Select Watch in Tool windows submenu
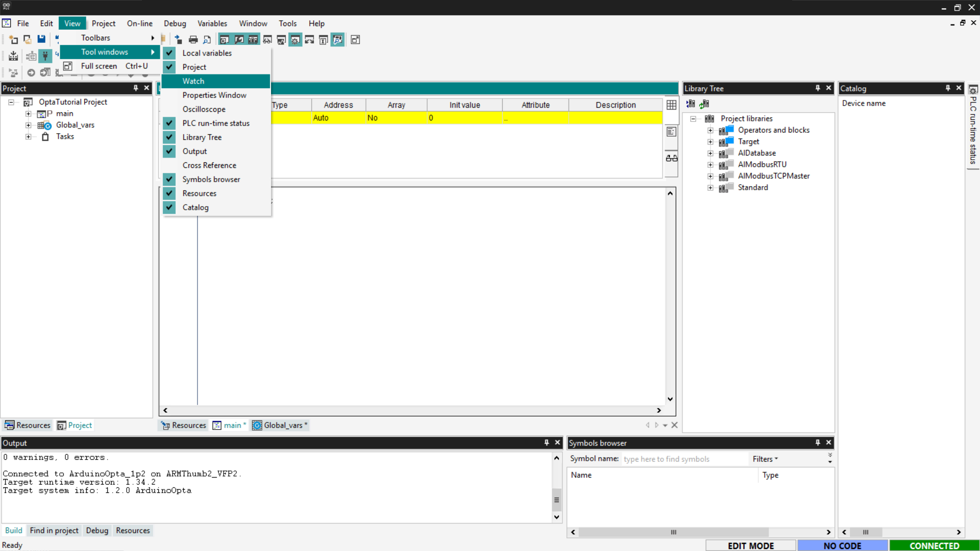 (193, 81)
